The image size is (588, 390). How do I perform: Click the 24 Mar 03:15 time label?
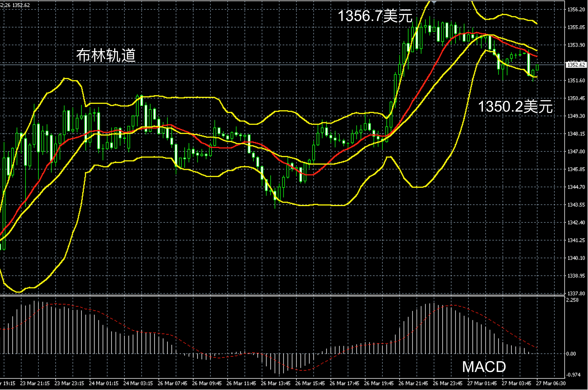tap(138, 383)
